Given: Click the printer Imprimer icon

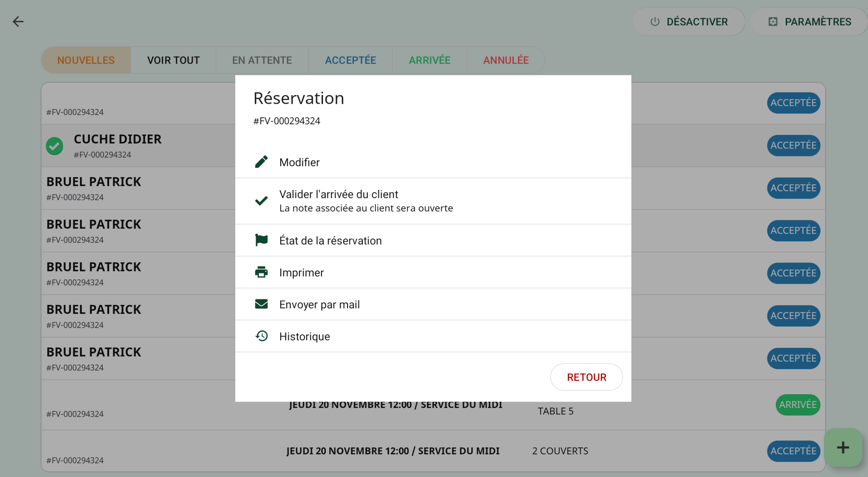Looking at the screenshot, I should 261,272.
